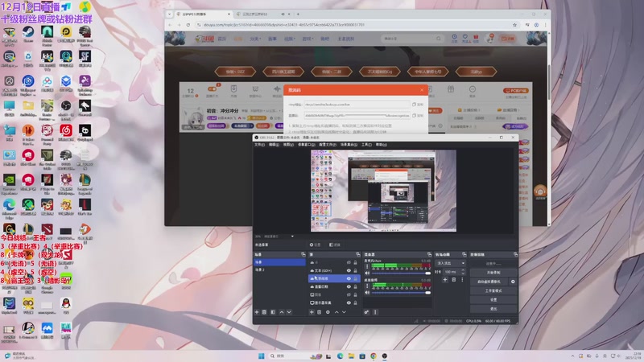Open Chrome tab search chevron
This screenshot has height=362, width=644.
(x=170, y=14)
